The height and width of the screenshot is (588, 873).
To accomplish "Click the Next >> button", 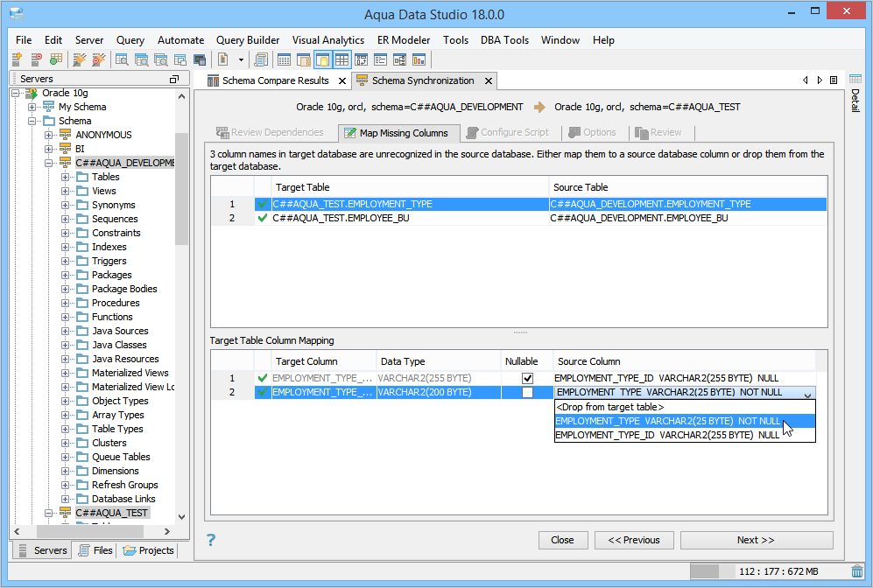I will [x=756, y=540].
